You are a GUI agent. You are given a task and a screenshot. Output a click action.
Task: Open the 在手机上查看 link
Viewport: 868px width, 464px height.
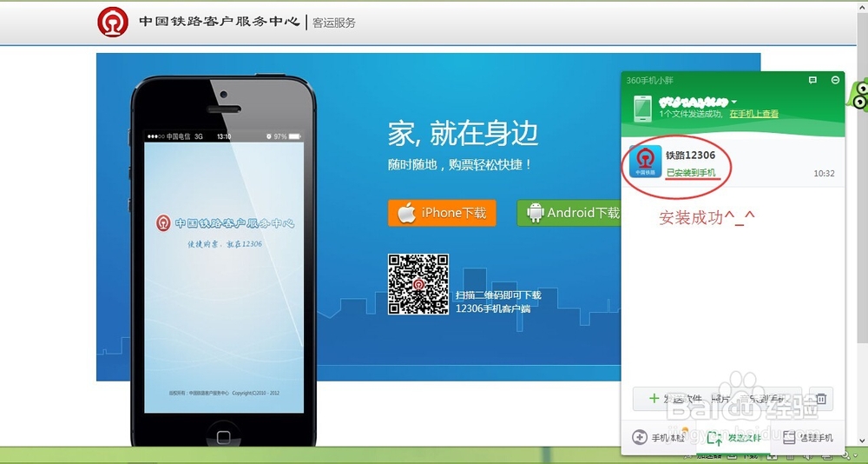[754, 114]
